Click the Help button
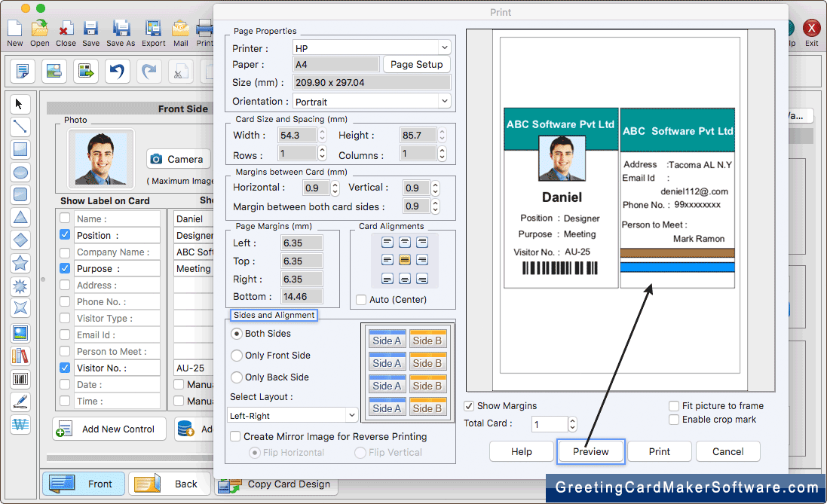Viewport: 827px width, 504px height. point(521,451)
